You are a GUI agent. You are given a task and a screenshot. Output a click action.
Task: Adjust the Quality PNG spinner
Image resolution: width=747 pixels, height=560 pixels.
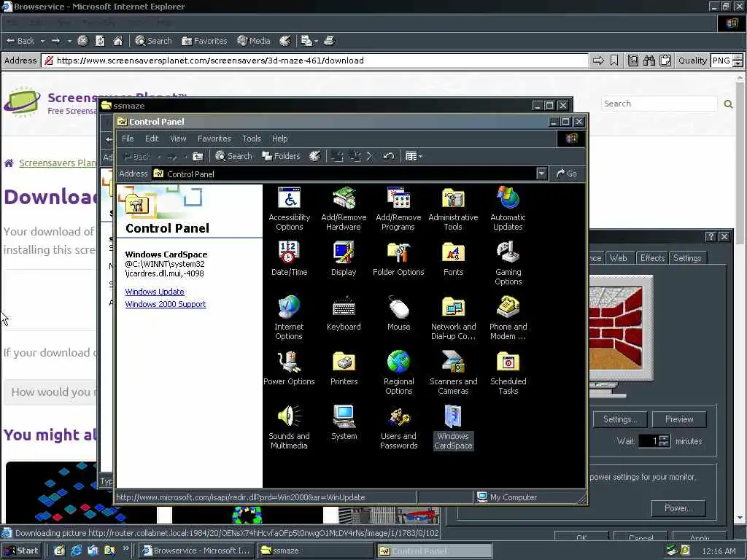(738, 61)
